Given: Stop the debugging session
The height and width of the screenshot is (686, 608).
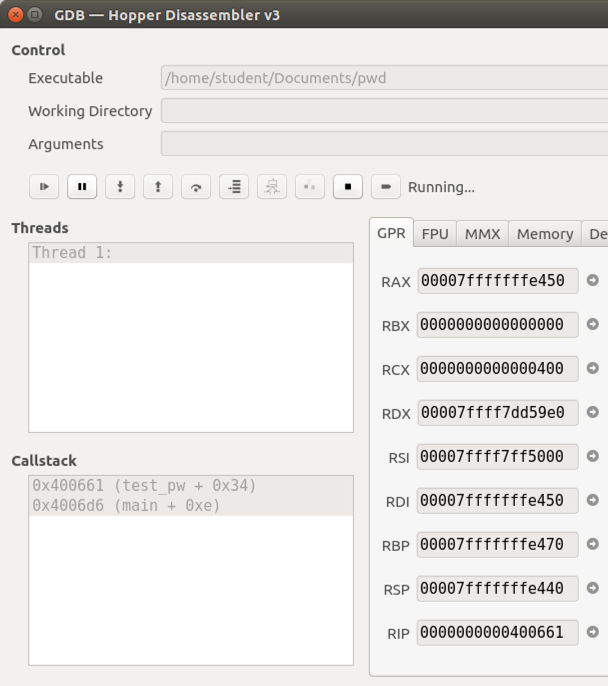Looking at the screenshot, I should [x=347, y=187].
